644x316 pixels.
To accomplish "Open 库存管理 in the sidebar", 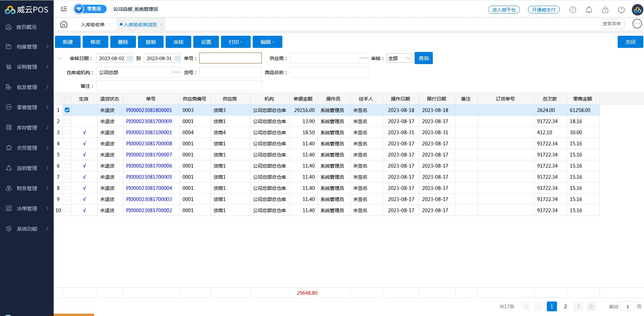I will click(x=27, y=127).
